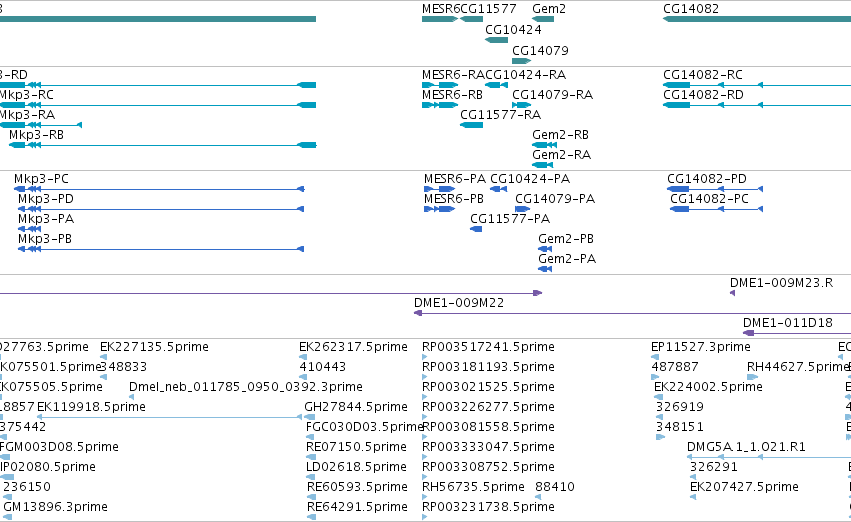Open EST RP003181193.5prime
Screen dimensions: 851x522
tap(488, 367)
